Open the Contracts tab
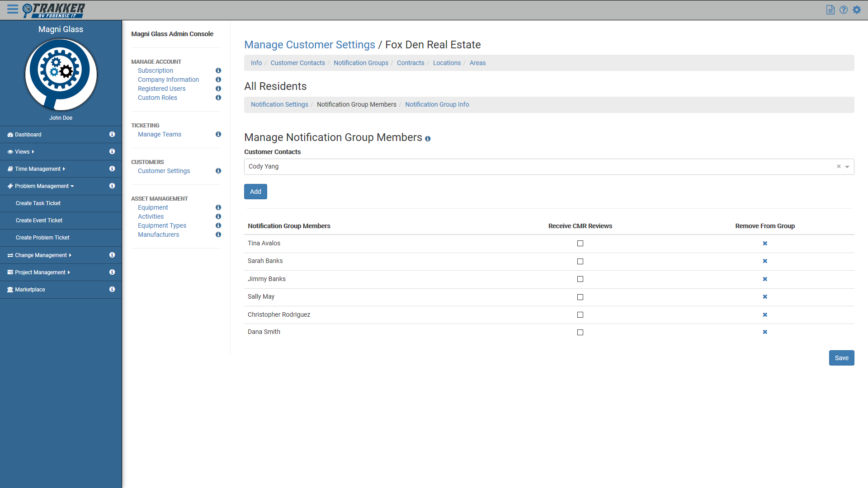The image size is (868, 488). (410, 63)
